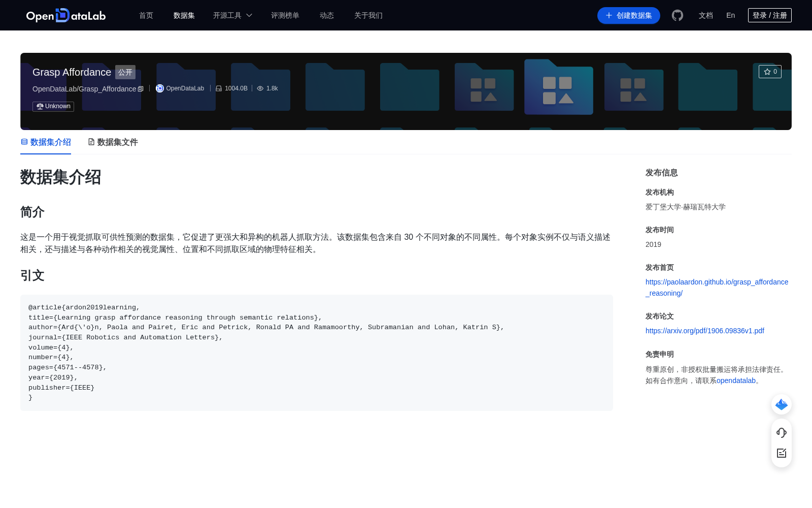
Task: Switch language to En
Action: [731, 15]
